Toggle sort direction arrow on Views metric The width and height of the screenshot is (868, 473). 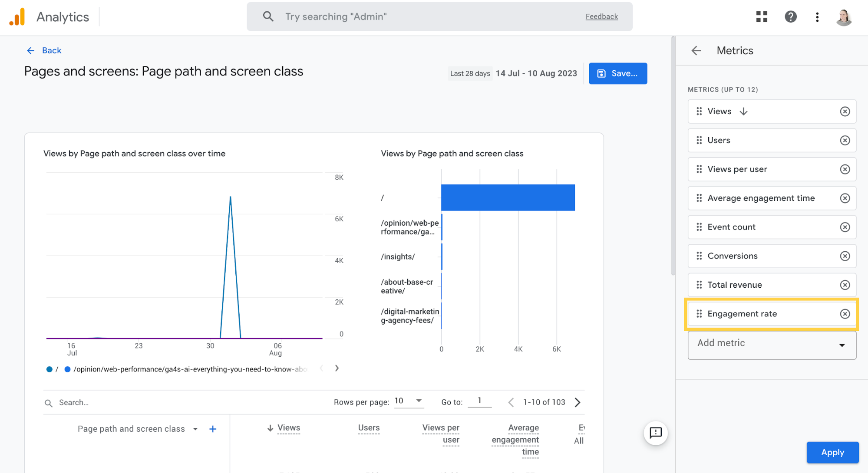click(743, 111)
